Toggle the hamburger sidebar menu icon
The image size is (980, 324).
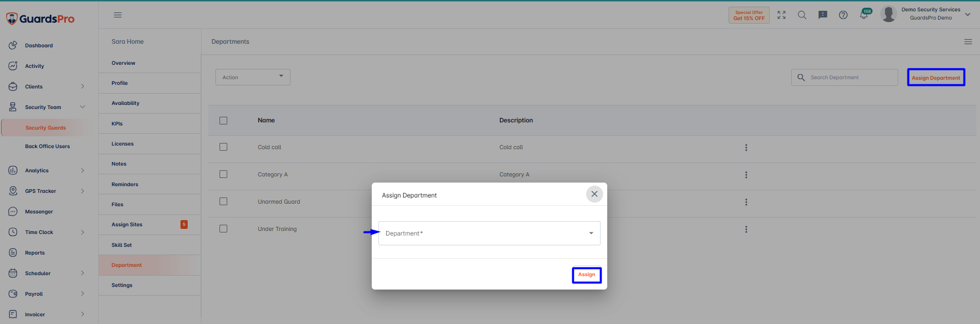[118, 15]
